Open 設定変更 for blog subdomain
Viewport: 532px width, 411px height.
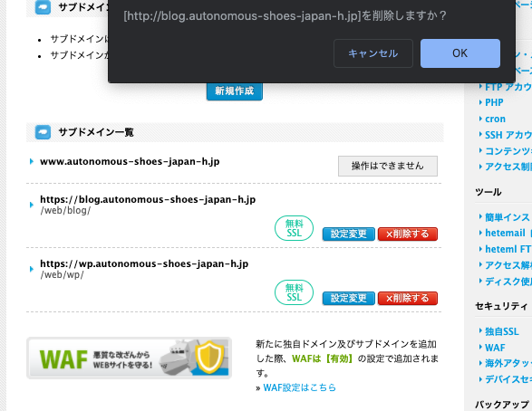click(348, 234)
